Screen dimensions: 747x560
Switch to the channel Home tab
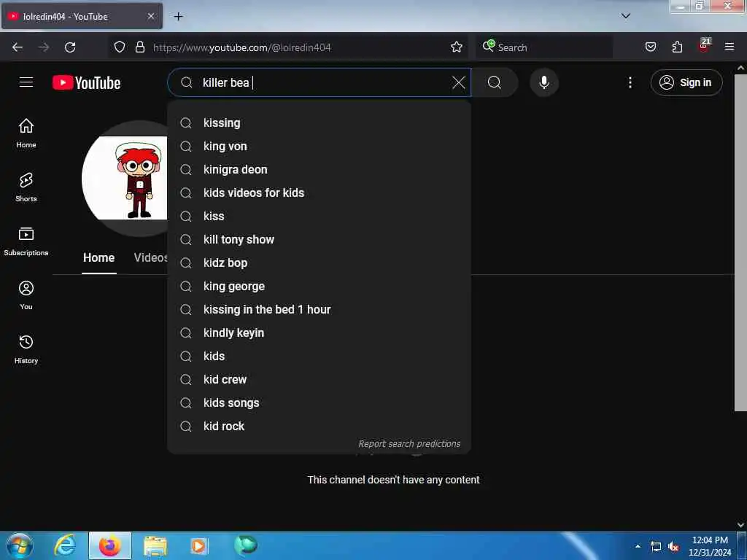pyautogui.click(x=98, y=257)
